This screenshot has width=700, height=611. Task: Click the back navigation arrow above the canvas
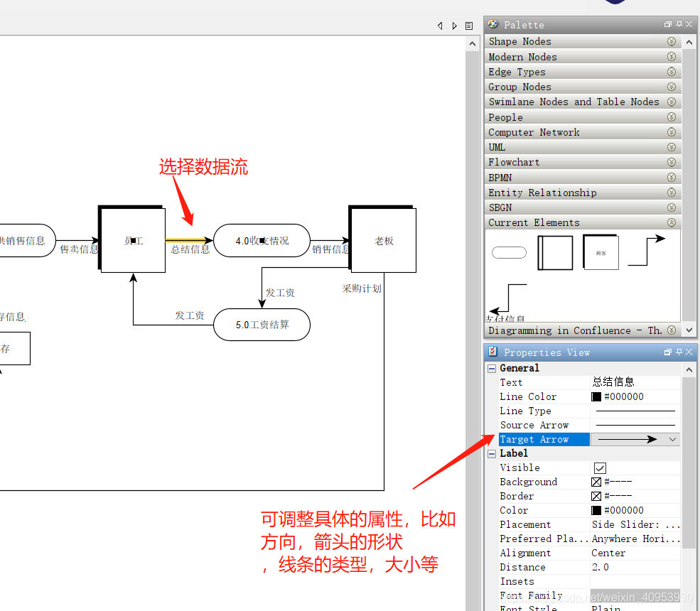point(441,25)
